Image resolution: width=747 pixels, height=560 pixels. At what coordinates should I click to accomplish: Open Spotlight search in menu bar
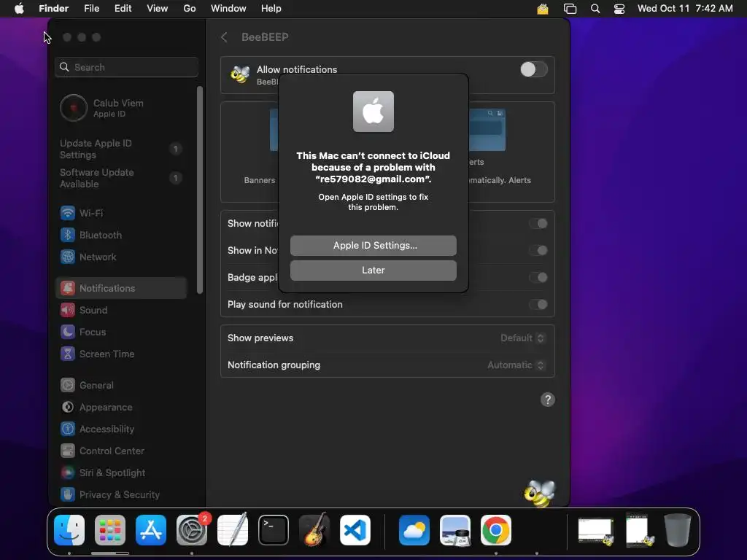coord(595,9)
